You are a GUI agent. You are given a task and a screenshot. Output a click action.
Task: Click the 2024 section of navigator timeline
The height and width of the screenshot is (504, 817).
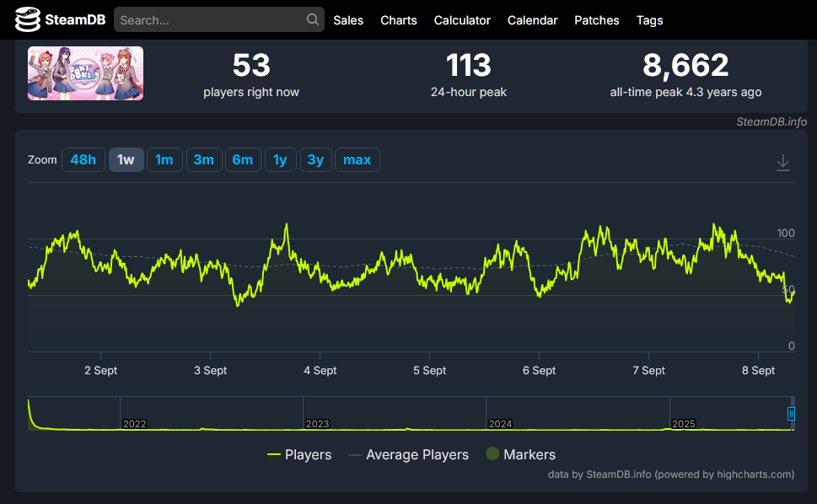(x=578, y=414)
